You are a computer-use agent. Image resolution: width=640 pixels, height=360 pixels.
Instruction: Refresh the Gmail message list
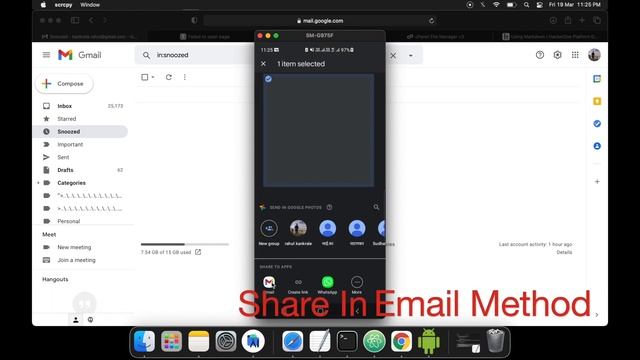[169, 77]
